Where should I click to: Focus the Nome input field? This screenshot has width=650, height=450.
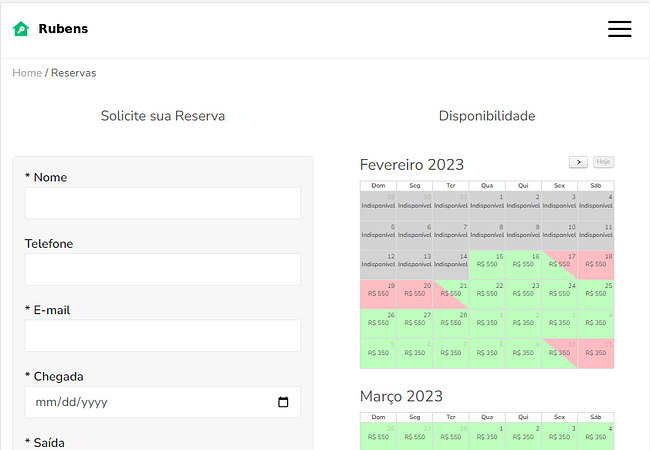point(163,203)
